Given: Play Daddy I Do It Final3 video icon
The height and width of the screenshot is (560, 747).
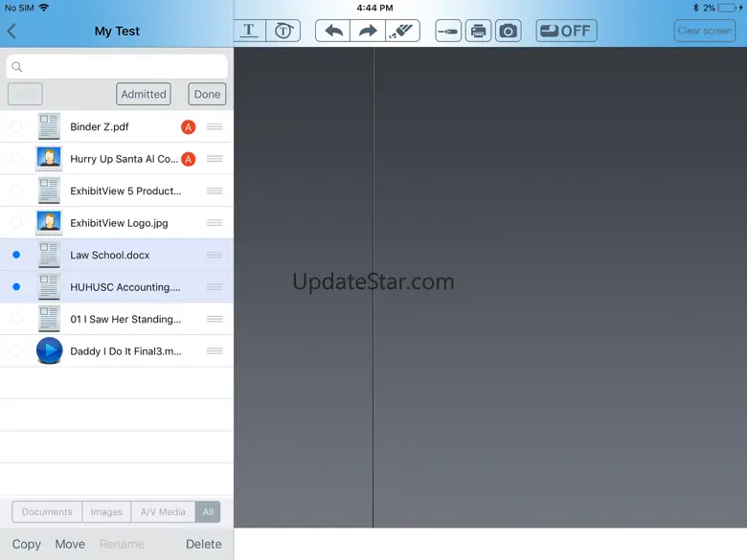Looking at the screenshot, I should click(49, 350).
